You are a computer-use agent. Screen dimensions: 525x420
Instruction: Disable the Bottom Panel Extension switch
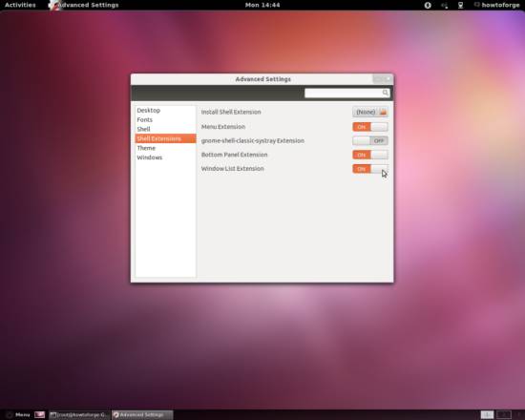point(370,155)
